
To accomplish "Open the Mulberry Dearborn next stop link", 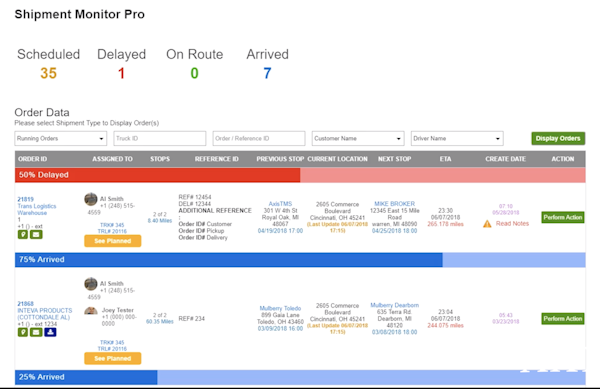I will (395, 305).
